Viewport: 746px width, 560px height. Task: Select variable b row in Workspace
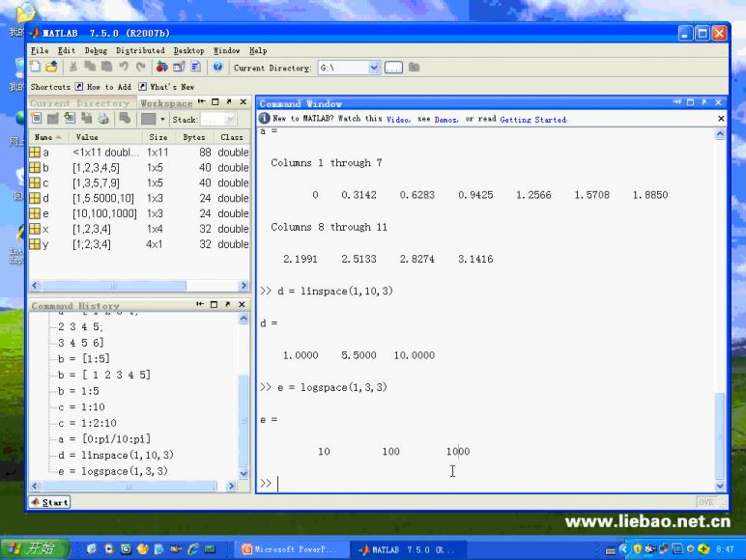pyautogui.click(x=139, y=167)
